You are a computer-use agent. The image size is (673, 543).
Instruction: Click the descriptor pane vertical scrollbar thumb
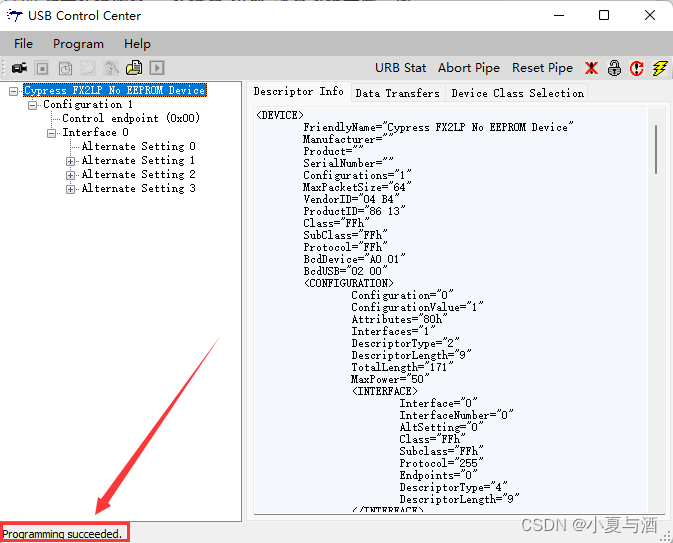(x=656, y=149)
